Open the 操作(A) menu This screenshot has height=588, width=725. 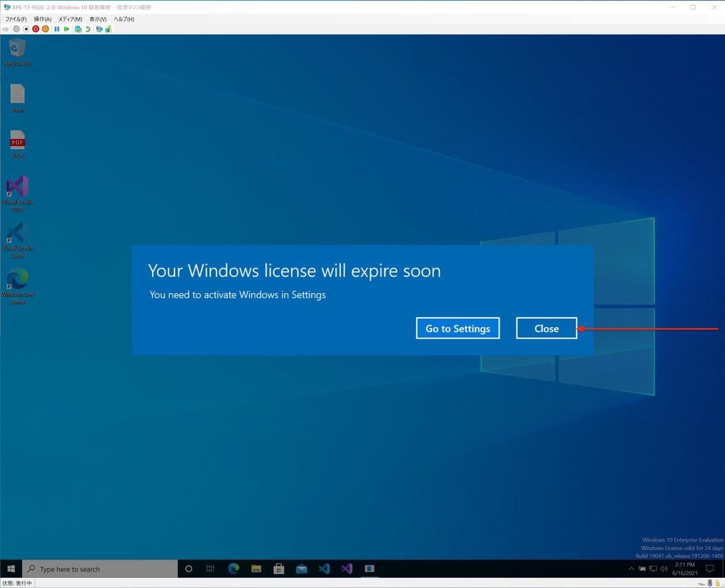tap(43, 19)
